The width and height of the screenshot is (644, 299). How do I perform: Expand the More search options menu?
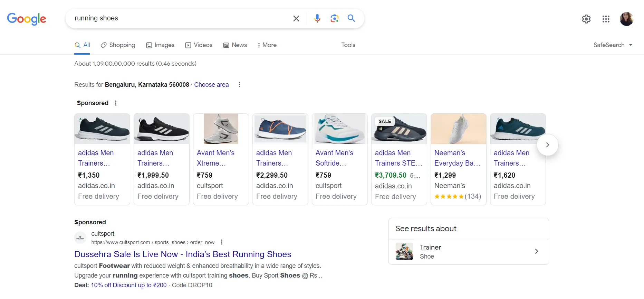[267, 45]
